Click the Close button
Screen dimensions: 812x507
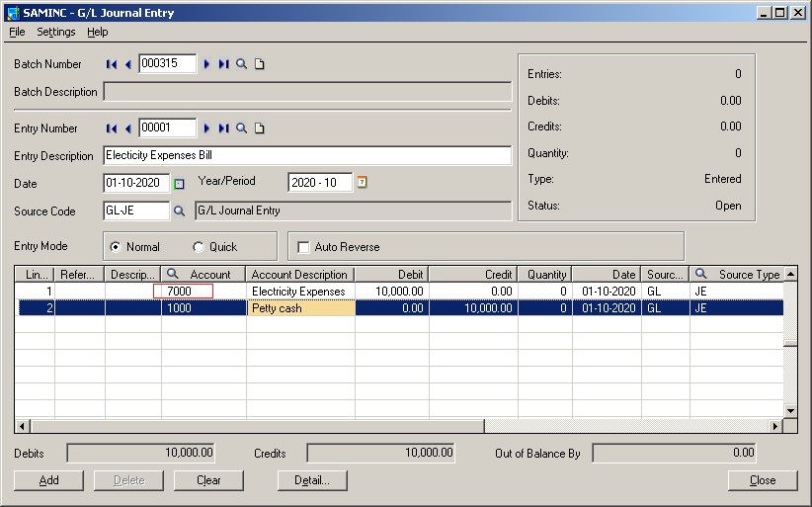763,480
